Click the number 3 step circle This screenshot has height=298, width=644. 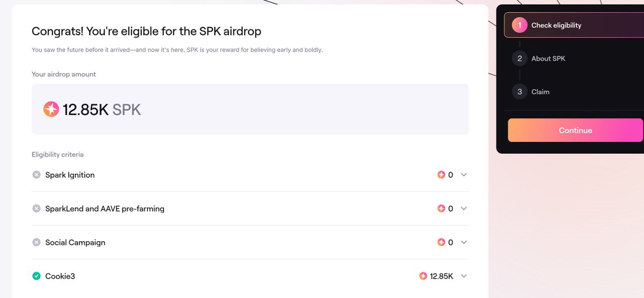pyautogui.click(x=519, y=92)
